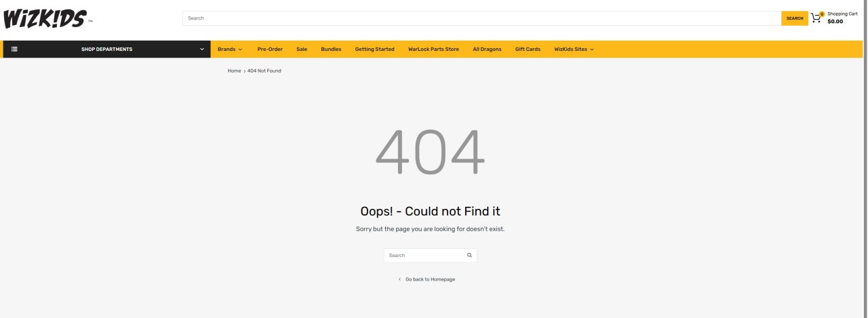
Task: Open WarLock Parts Store
Action: pos(433,49)
